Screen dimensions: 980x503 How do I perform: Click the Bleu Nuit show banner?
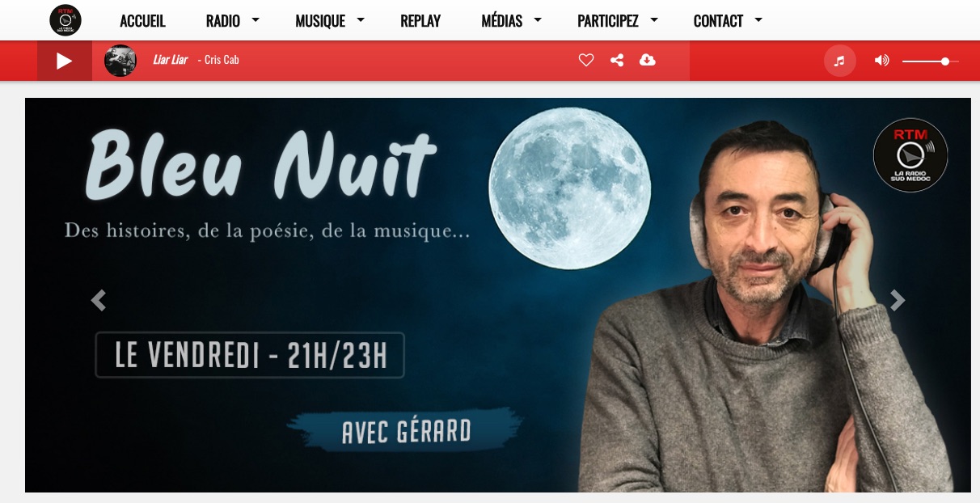click(498, 295)
